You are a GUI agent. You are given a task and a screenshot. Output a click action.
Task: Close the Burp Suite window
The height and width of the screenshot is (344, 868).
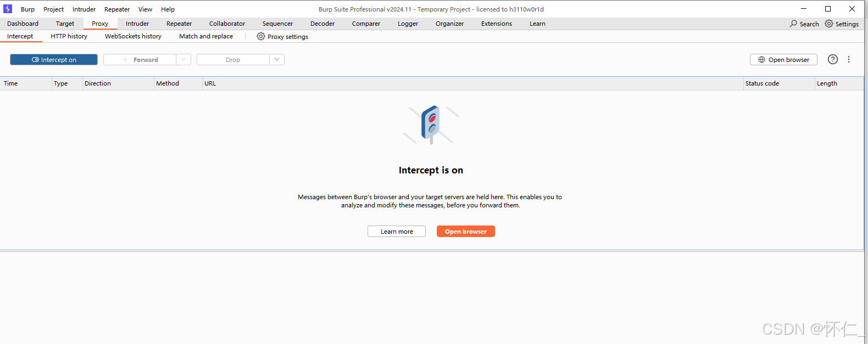point(852,9)
